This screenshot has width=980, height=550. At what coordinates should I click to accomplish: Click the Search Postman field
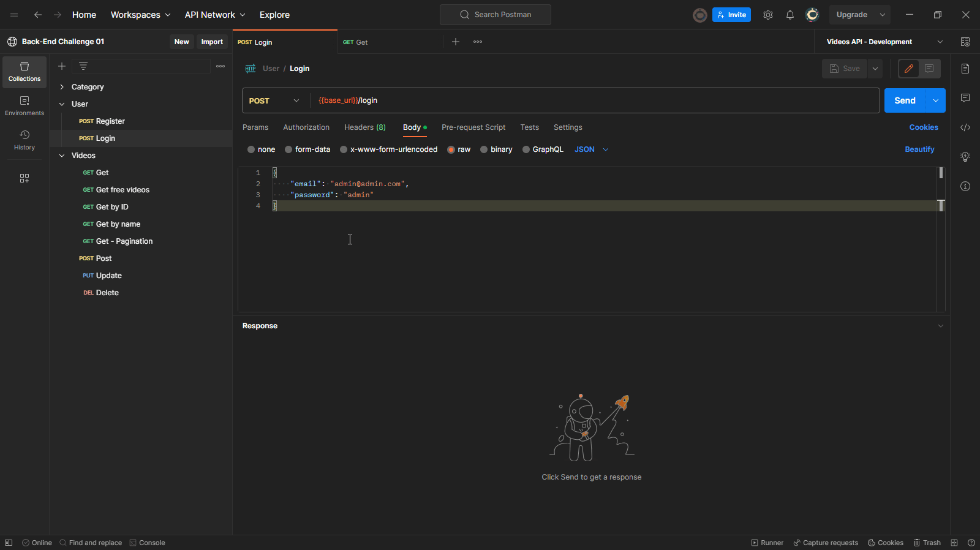[x=496, y=15]
